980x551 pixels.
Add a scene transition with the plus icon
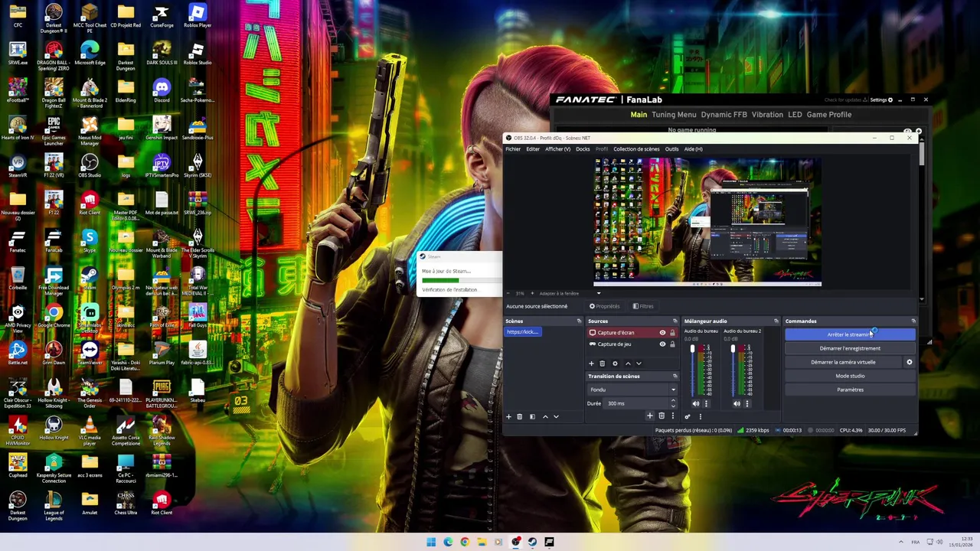(650, 416)
